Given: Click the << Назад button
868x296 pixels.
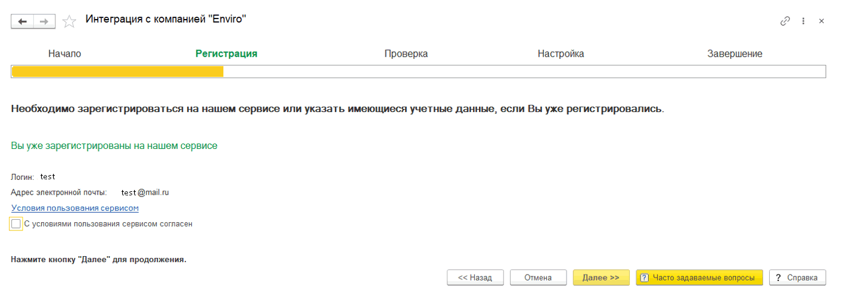Looking at the screenshot, I should 475,278.
